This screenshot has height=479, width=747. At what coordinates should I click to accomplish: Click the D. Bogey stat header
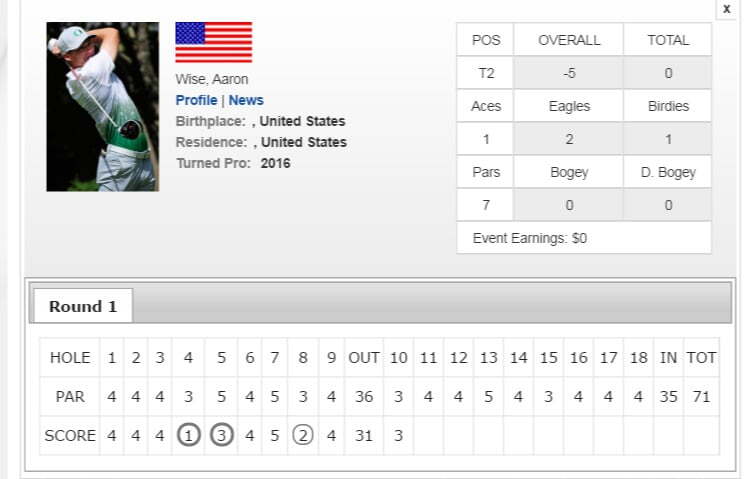coord(668,172)
